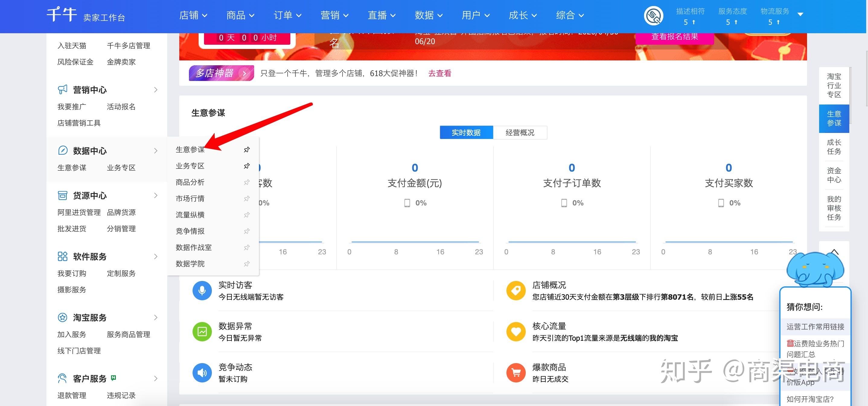Pin 流量纵横 in the submenu
The height and width of the screenshot is (406, 868).
(x=247, y=215)
